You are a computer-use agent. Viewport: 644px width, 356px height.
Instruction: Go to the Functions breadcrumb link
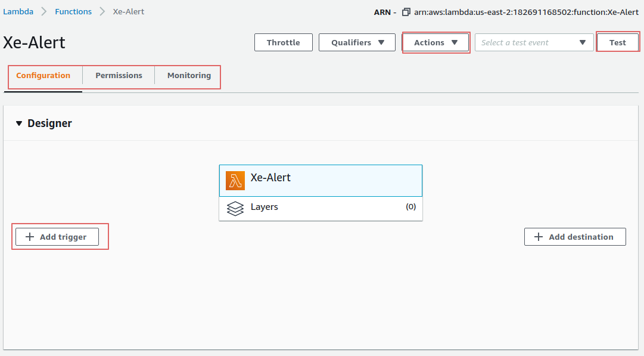tap(73, 11)
